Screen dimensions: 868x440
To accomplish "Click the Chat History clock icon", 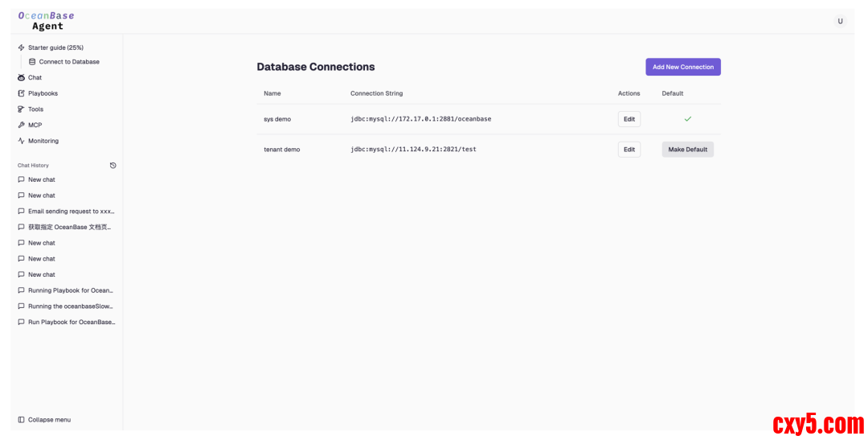I will click(113, 166).
